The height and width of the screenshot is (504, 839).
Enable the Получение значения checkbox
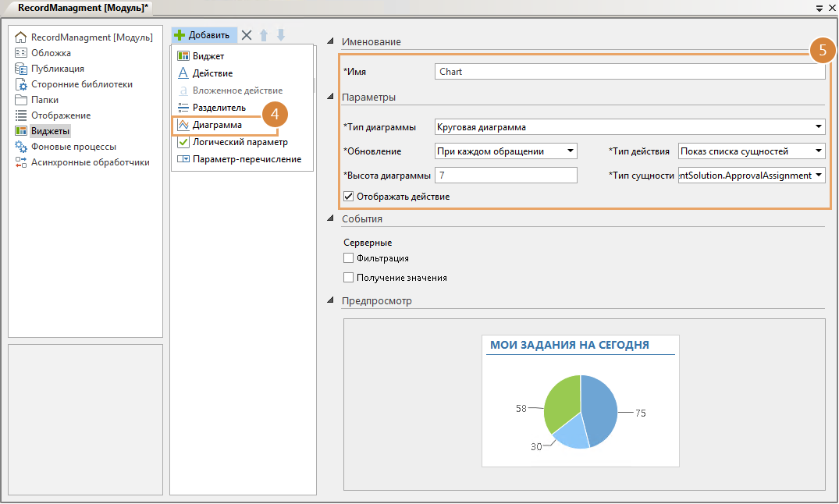pyautogui.click(x=349, y=278)
